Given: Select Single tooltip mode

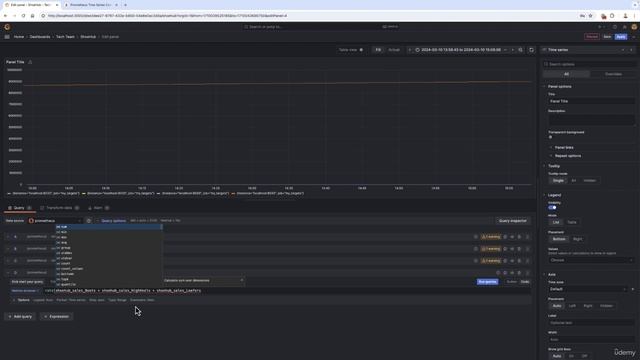Looking at the screenshot, I should pos(558,180).
